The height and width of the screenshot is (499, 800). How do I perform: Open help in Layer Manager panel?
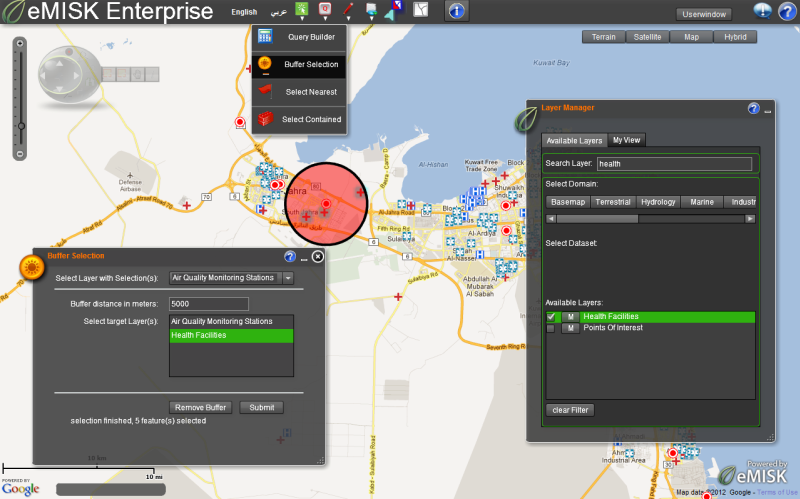[753, 108]
